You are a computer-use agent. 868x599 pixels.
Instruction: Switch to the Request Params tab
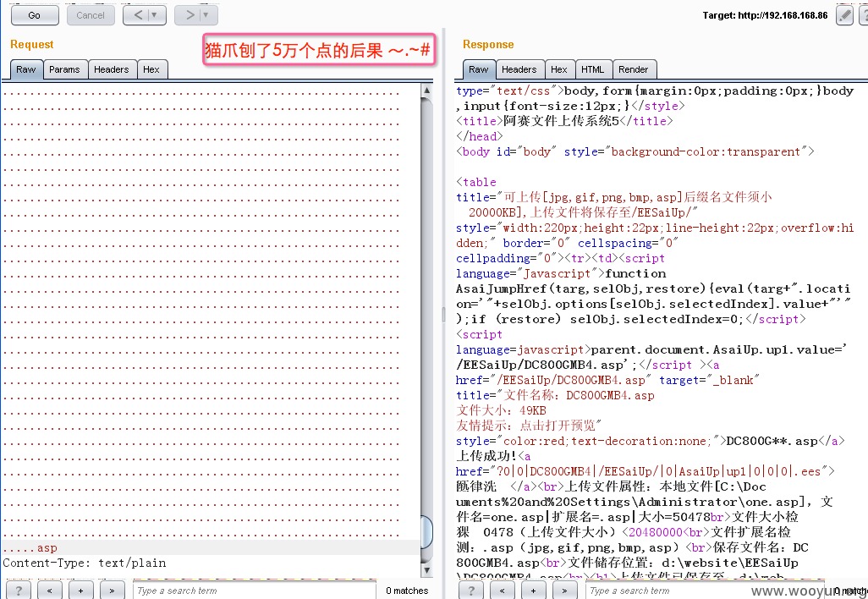[64, 69]
